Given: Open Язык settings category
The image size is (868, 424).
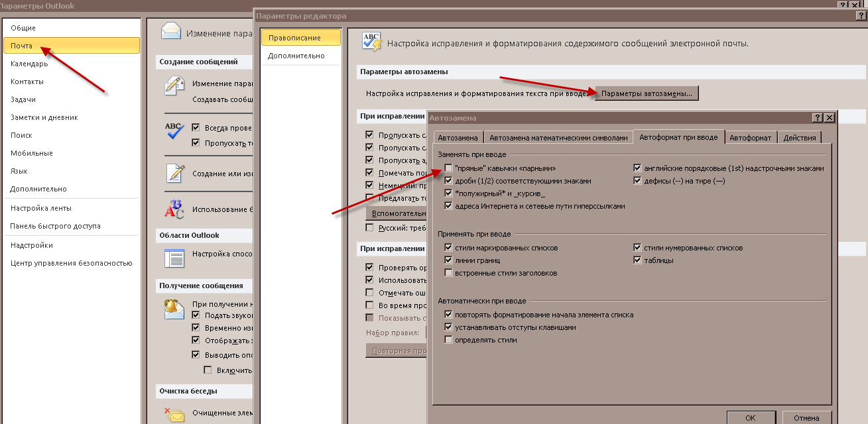Looking at the screenshot, I should tap(72, 171).
